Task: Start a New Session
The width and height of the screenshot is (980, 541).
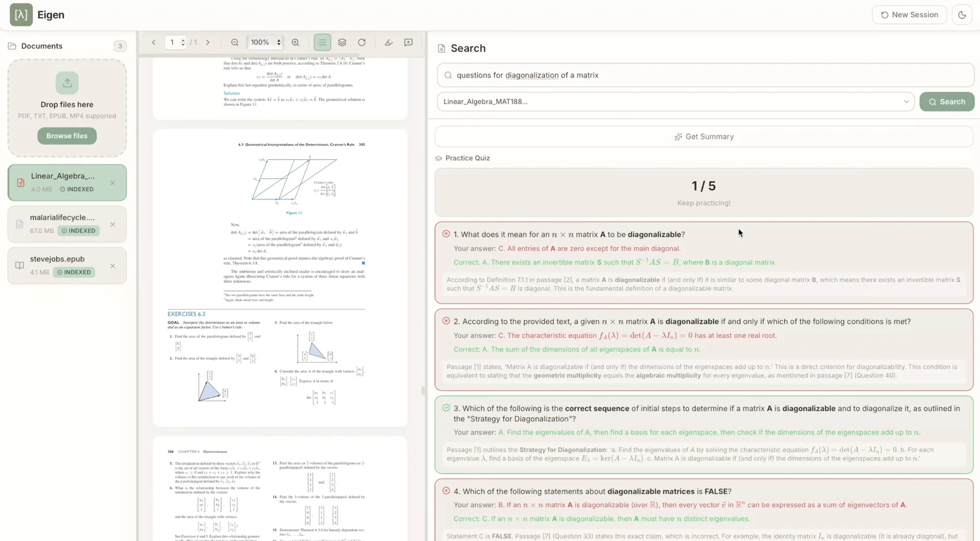Action: (909, 15)
